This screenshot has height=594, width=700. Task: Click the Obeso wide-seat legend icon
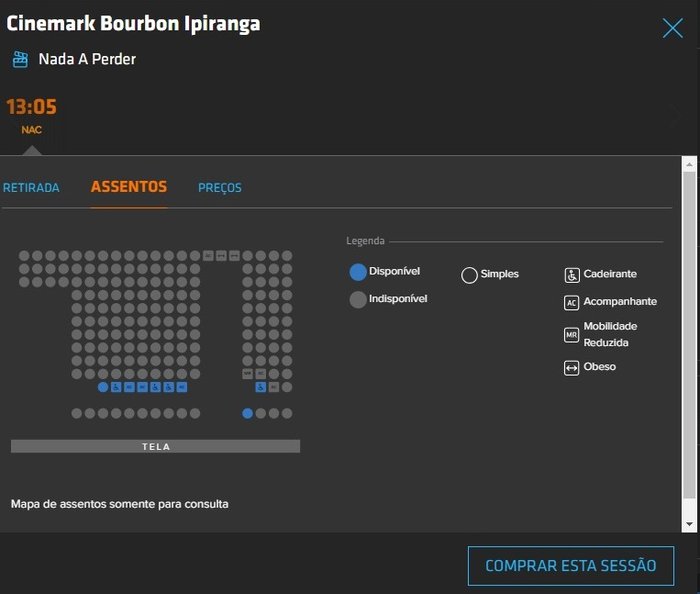[572, 368]
